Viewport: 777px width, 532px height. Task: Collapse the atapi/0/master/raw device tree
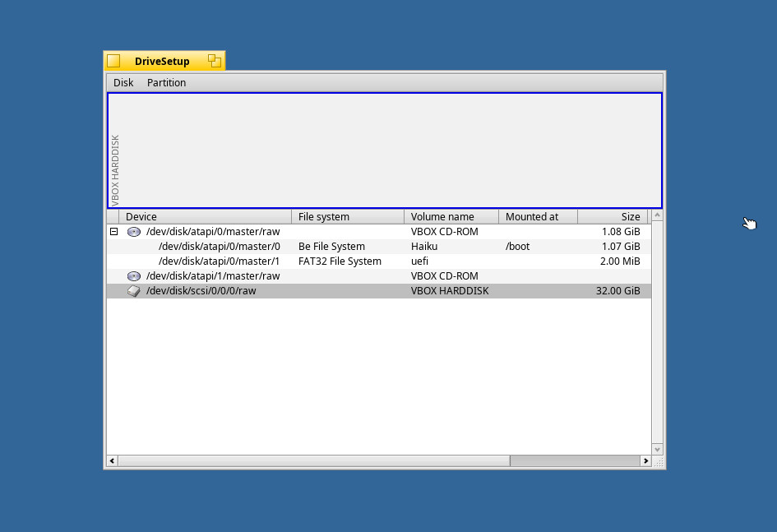[113, 232]
